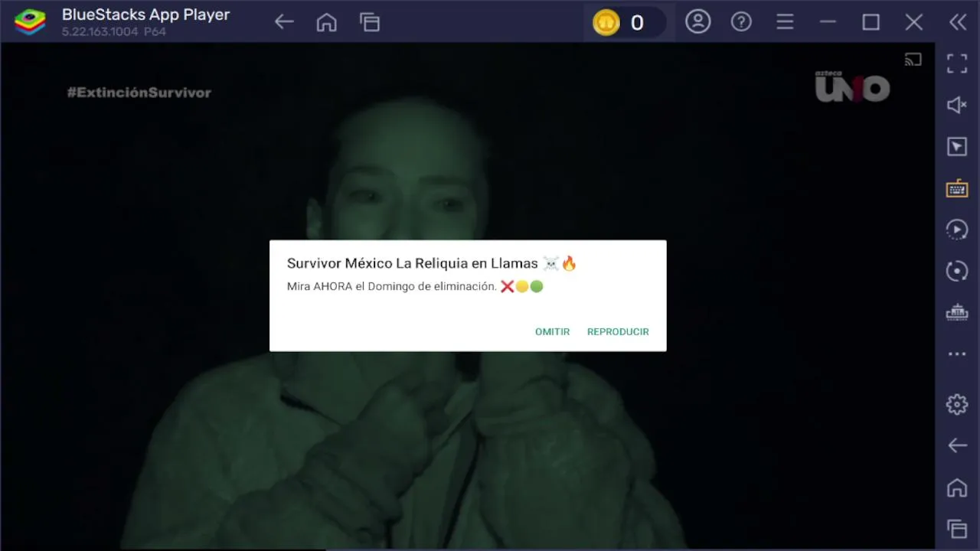This screenshot has width=980, height=551.
Task: Open the help question mark menu
Action: pyautogui.click(x=741, y=22)
